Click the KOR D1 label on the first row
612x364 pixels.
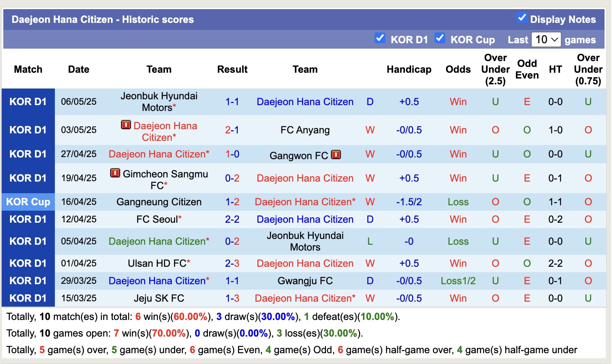tap(28, 101)
